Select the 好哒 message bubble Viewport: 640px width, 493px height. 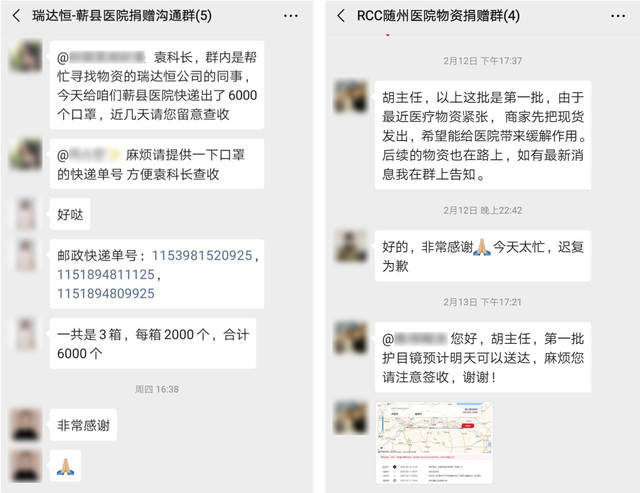click(x=70, y=214)
